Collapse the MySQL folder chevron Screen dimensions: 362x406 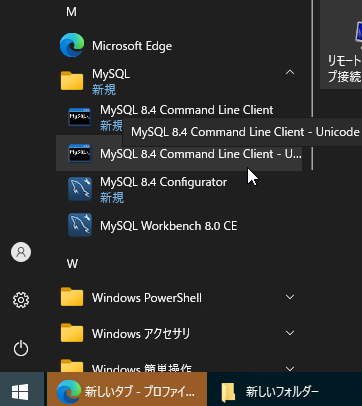pyautogui.click(x=290, y=72)
